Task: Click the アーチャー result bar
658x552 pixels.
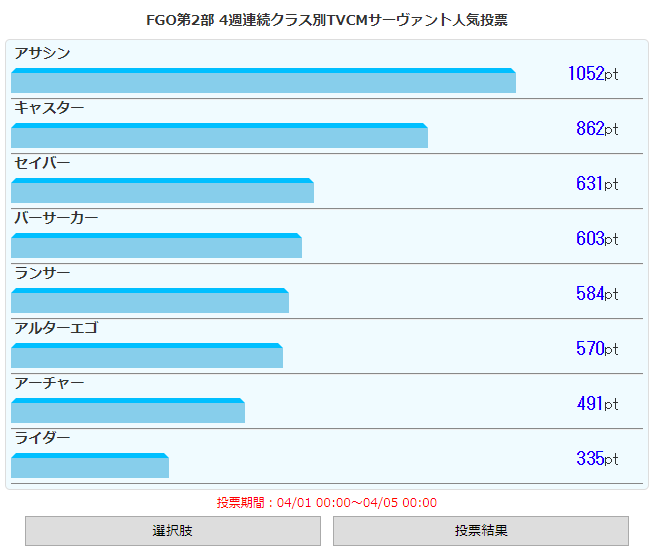Action: pos(128,411)
